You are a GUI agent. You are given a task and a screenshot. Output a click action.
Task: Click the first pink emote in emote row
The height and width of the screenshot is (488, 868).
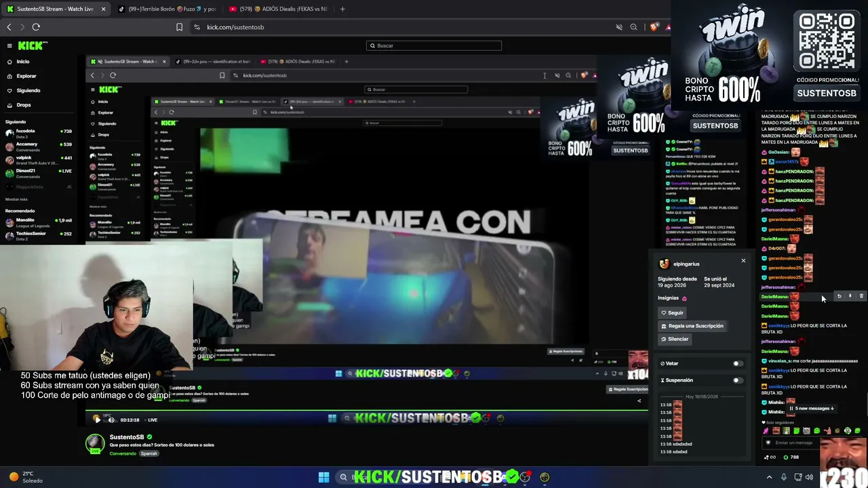[x=766, y=431]
